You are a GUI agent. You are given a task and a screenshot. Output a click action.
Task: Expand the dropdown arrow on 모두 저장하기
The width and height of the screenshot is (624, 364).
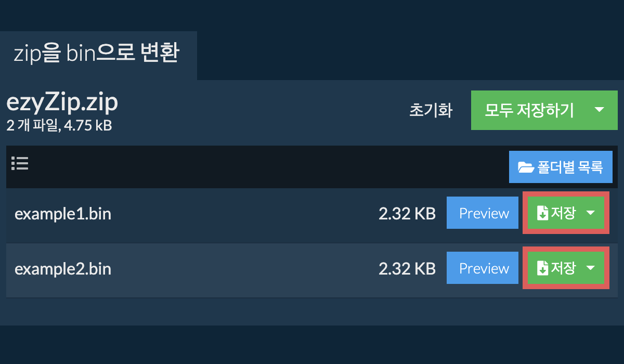pos(598,110)
